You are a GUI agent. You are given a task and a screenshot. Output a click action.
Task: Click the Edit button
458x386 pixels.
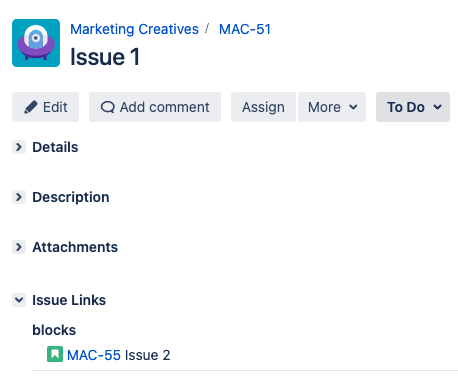coord(46,107)
